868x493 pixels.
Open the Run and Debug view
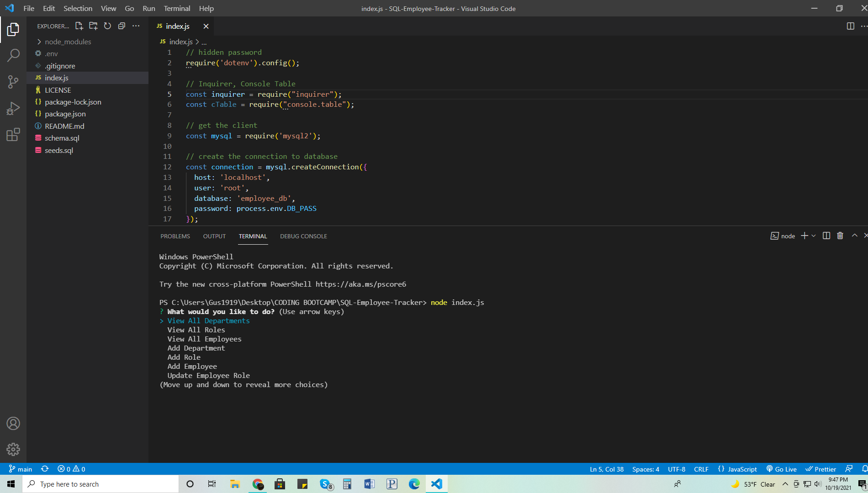[13, 108]
